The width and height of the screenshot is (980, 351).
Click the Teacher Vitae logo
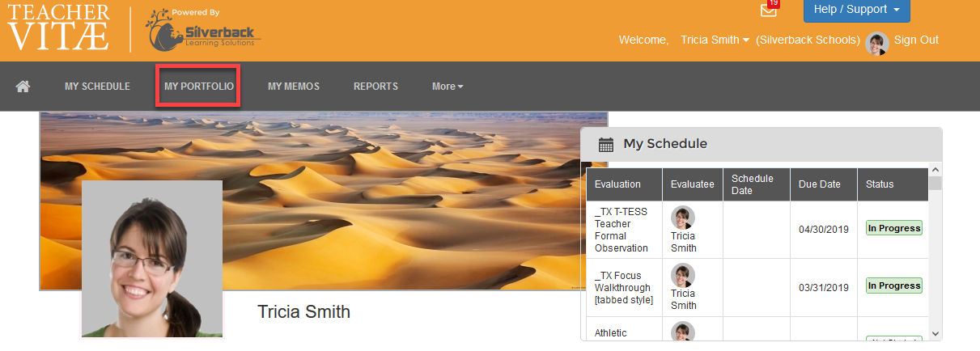[59, 27]
